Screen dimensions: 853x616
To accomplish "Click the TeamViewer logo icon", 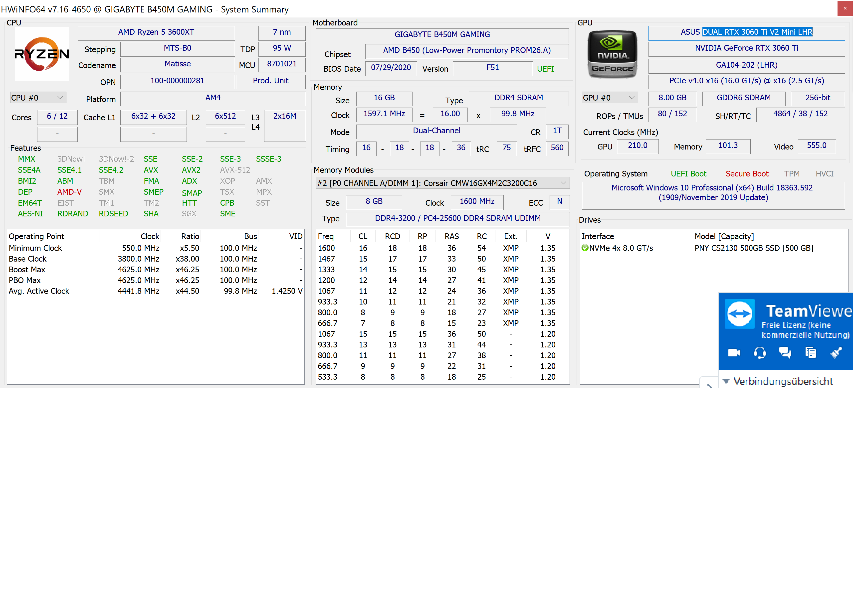I will (739, 314).
